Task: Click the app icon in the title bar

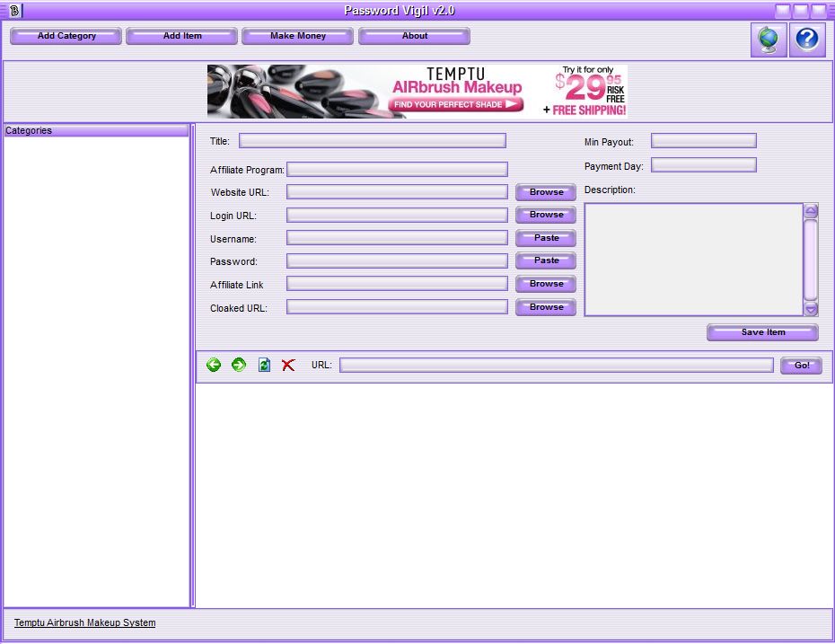Action: 14,10
